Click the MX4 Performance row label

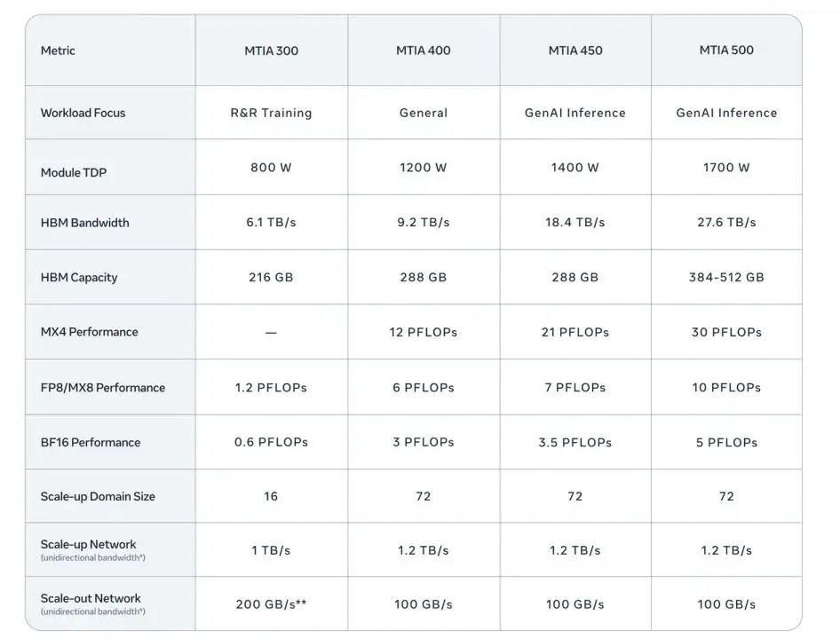click(89, 332)
